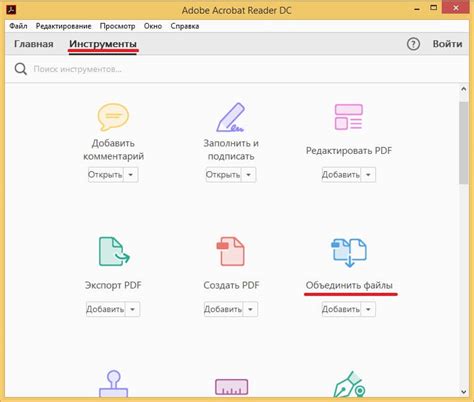Click the Adobe Acrobat logo in title bar
This screenshot has height=402, width=474.
pyautogui.click(x=11, y=10)
